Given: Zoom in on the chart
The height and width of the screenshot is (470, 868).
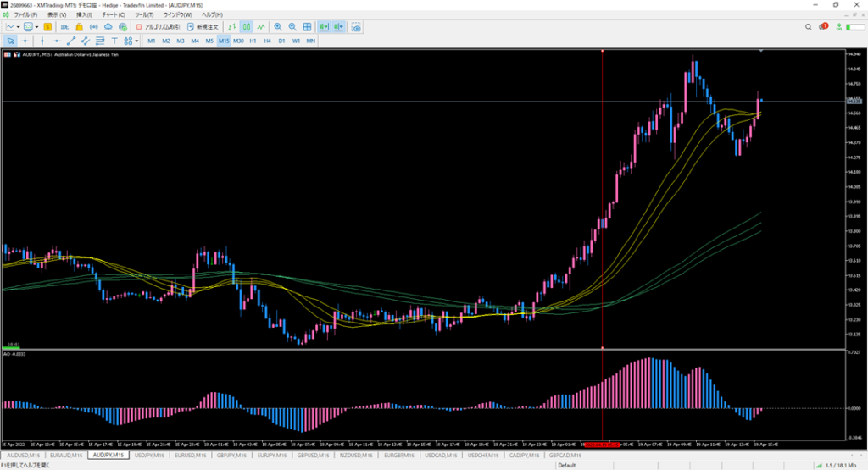Looking at the screenshot, I should (x=278, y=27).
